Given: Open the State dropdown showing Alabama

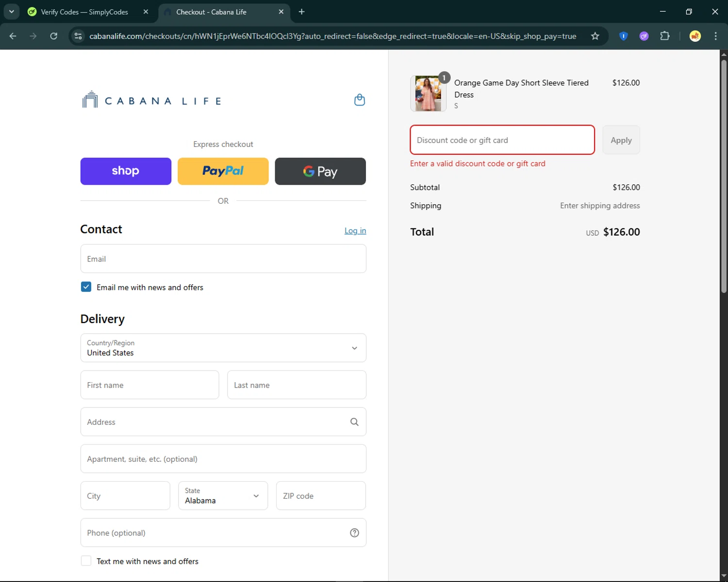Looking at the screenshot, I should (x=223, y=496).
